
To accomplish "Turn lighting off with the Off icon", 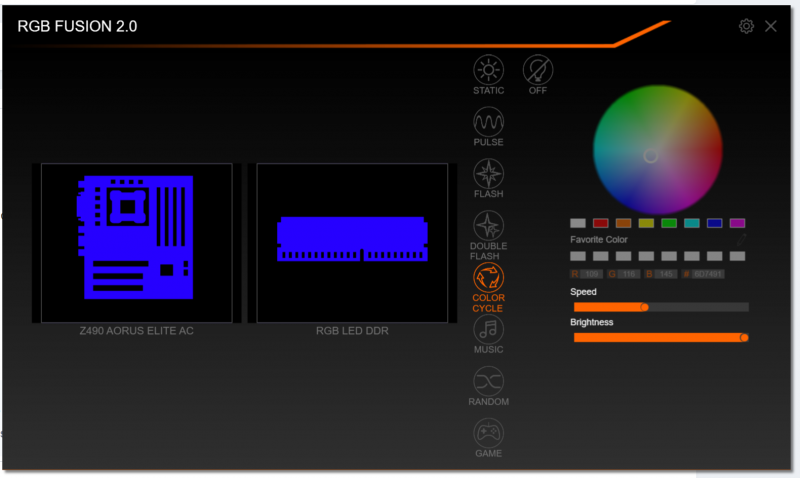I will pos(538,71).
